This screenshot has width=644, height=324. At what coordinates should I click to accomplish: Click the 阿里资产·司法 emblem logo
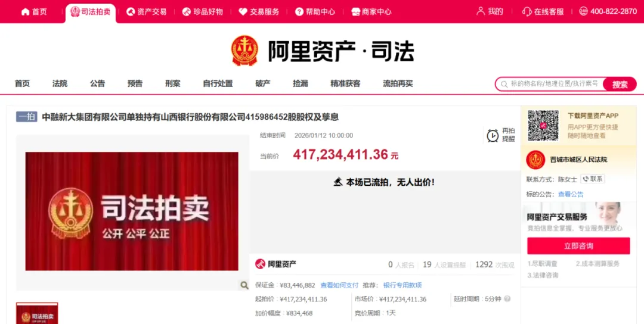[245, 51]
